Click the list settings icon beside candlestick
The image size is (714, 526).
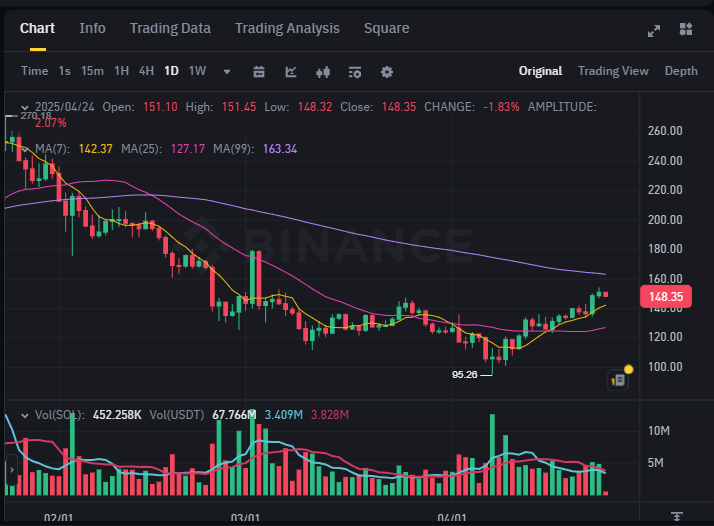tap(355, 71)
